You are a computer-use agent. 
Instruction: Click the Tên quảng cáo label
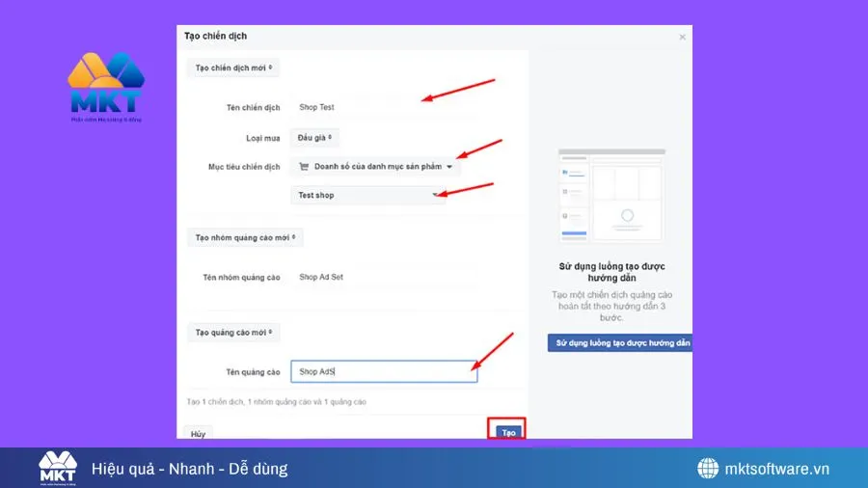(253, 372)
